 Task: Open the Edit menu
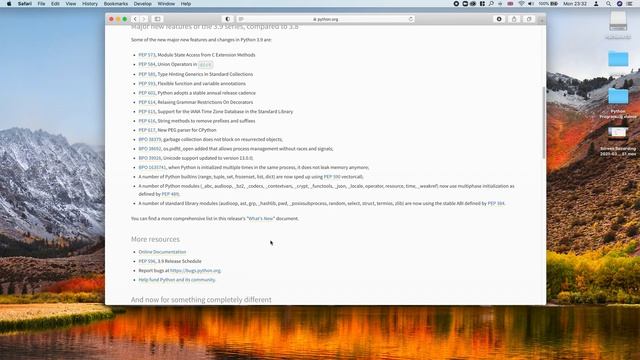(55, 4)
